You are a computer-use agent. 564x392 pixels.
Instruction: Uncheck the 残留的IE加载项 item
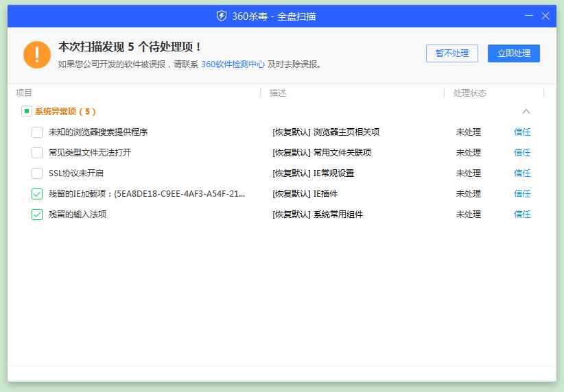(37, 194)
